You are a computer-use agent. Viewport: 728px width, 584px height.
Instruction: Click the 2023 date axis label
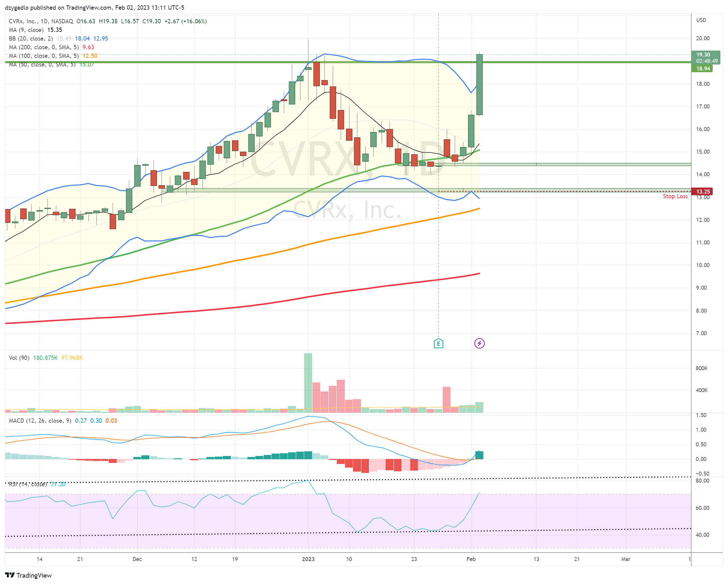308,559
